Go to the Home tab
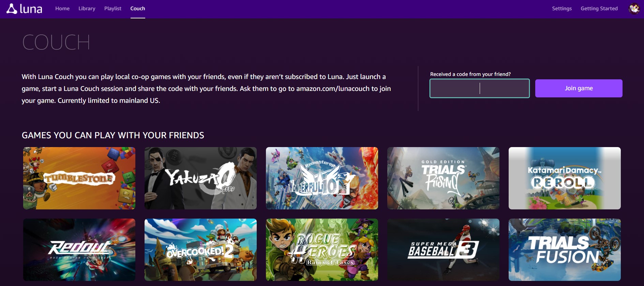The width and height of the screenshot is (644, 286). click(x=62, y=9)
